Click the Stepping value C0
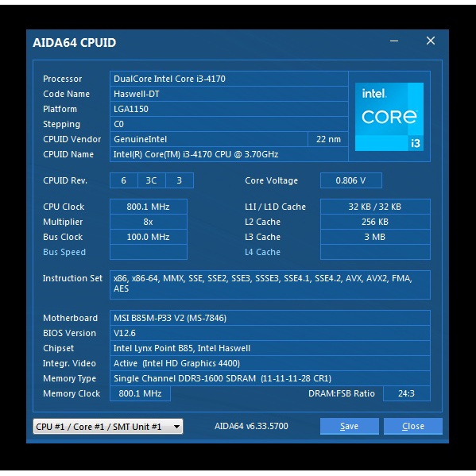476x476 pixels. point(229,124)
